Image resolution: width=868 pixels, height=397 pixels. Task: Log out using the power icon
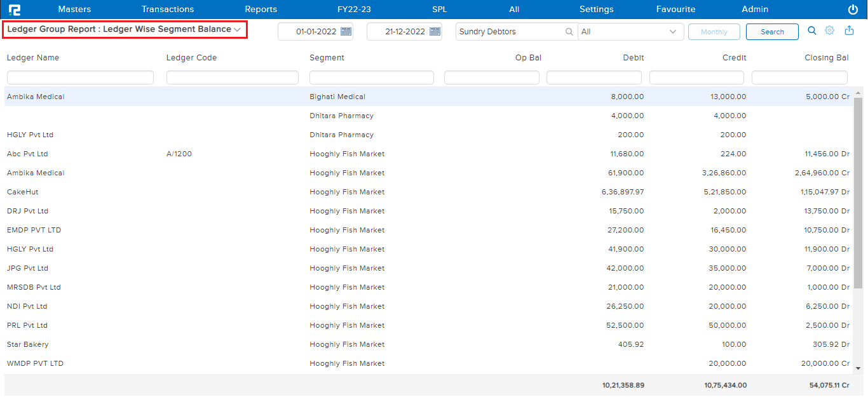click(852, 9)
